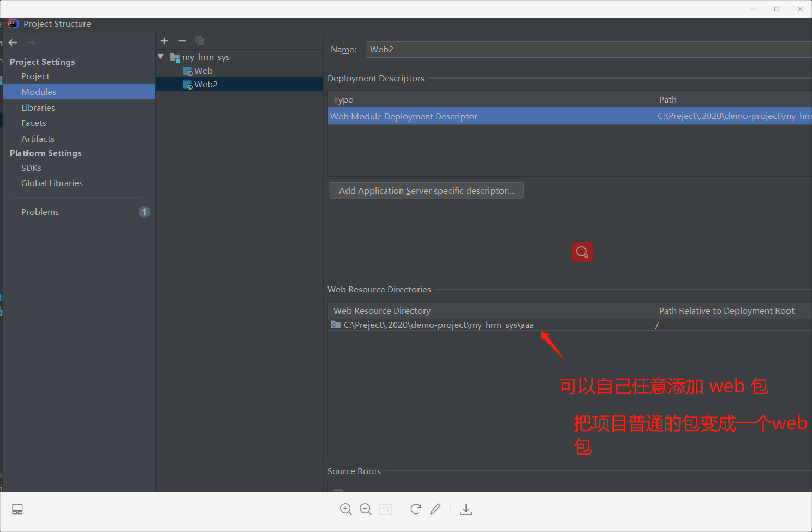Click the minus icon to remove the module
Viewport: 812px width, 532px height.
(x=182, y=41)
